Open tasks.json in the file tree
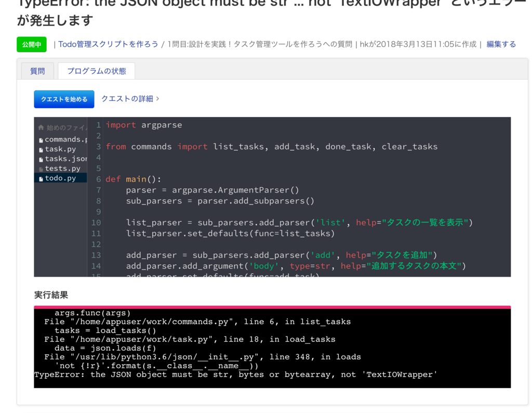 tap(66, 159)
